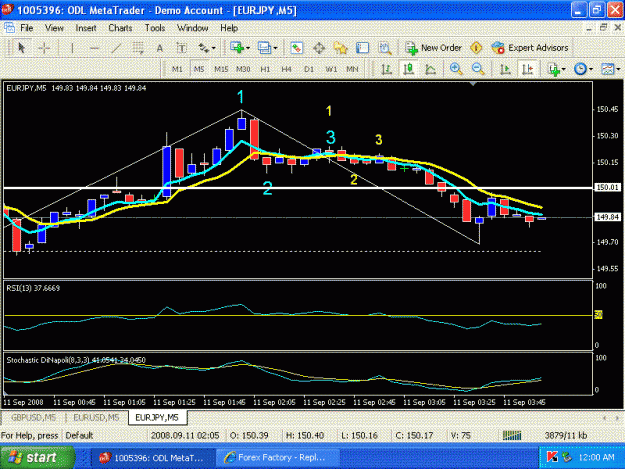This screenshot has width=625, height=469.
Task: Choose the equidistant channel tool
Action: click(138, 48)
